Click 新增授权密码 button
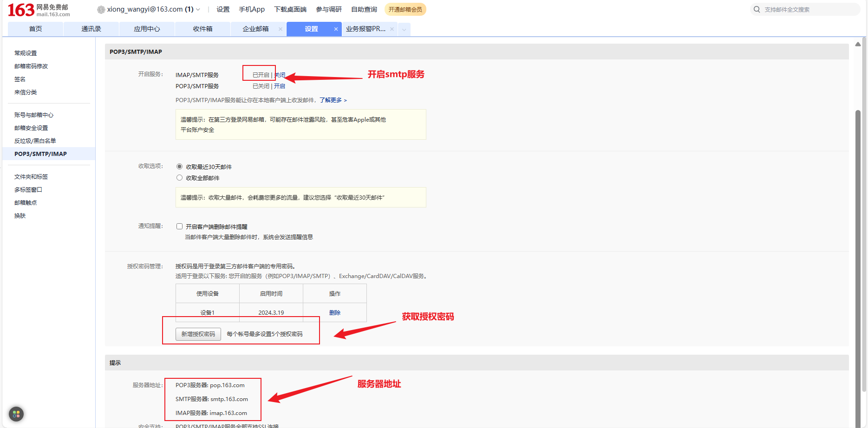868x428 pixels. 198,334
